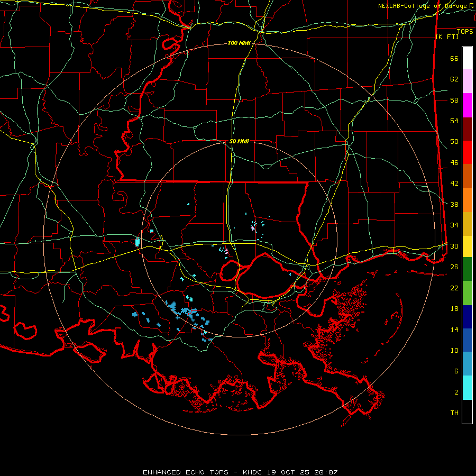Click the navy 18 kft legend swatch
This screenshot has height=476, width=476.
(x=467, y=317)
